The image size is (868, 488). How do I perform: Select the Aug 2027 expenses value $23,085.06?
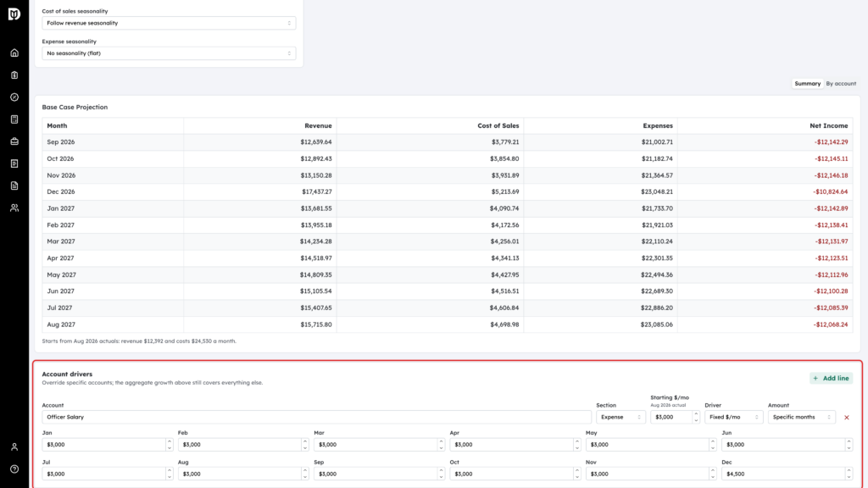click(657, 324)
